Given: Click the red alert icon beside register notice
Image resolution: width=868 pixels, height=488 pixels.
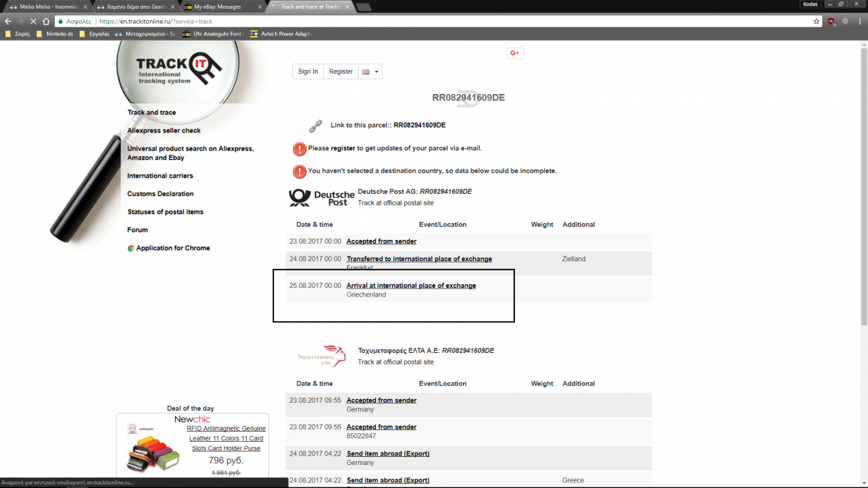Looking at the screenshot, I should click(x=299, y=149).
